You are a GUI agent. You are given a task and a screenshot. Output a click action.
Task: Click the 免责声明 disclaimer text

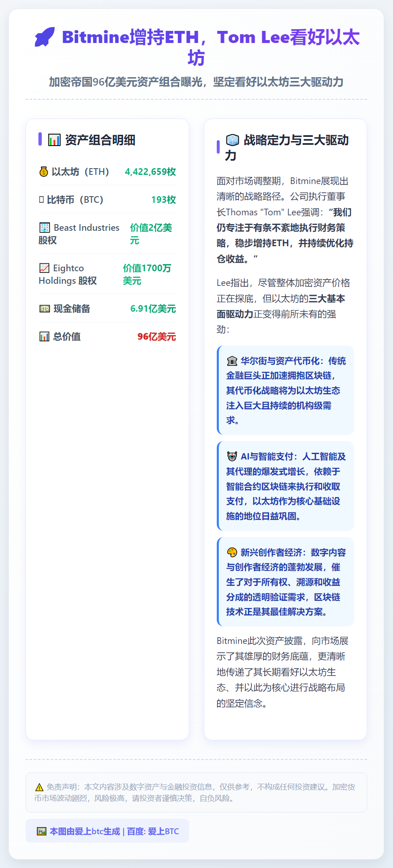pyautogui.click(x=196, y=792)
